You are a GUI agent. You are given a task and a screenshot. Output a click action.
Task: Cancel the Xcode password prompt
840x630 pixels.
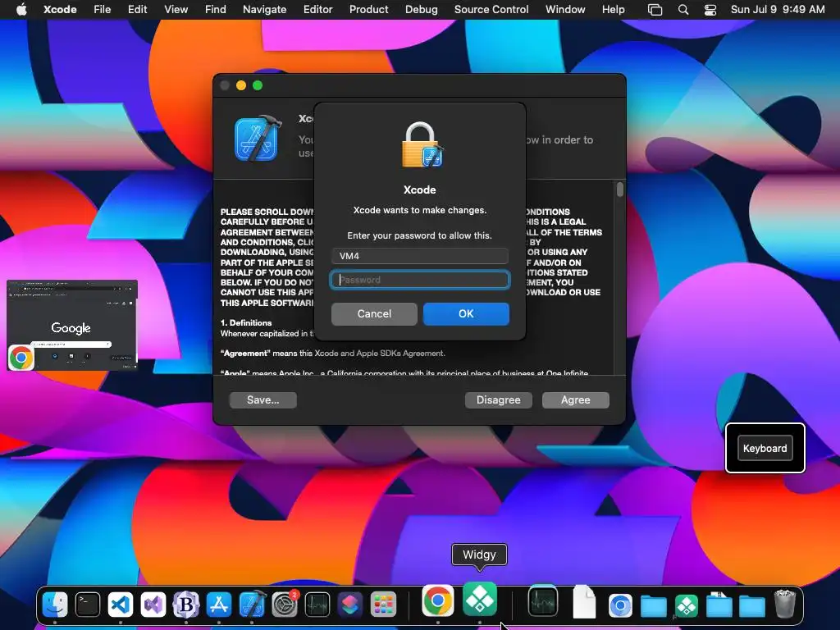(374, 314)
